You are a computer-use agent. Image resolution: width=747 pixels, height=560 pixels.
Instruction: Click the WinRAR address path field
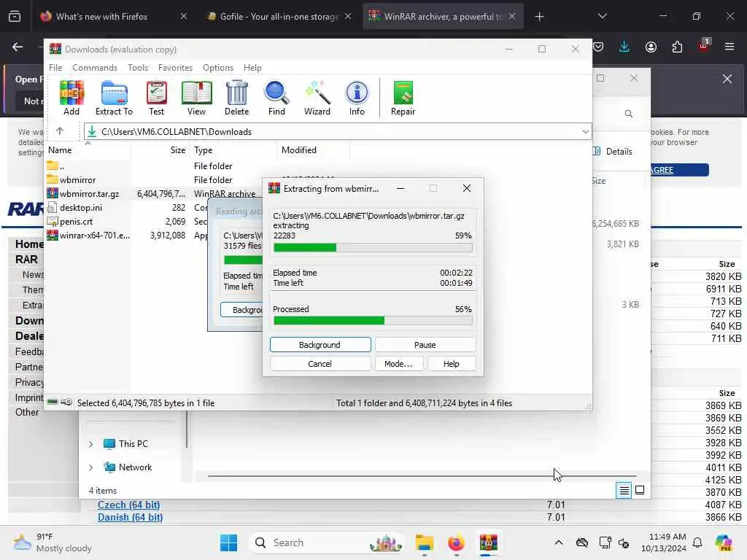338,131
